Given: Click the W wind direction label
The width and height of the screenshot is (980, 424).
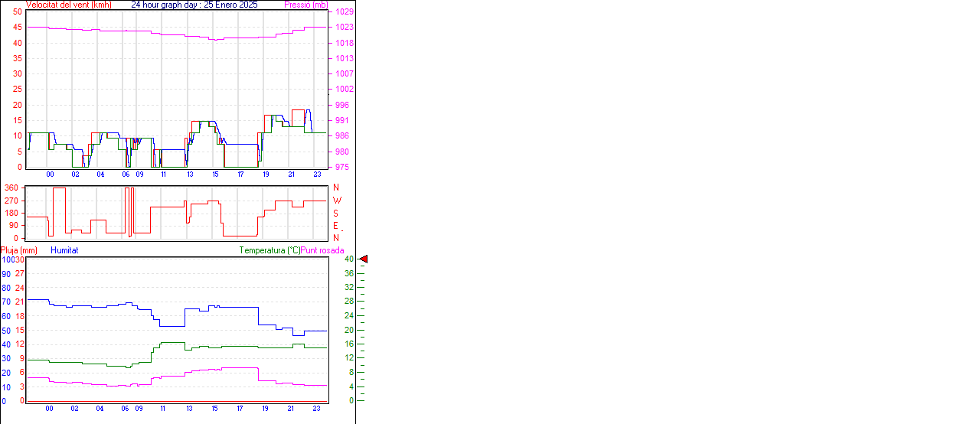Looking at the screenshot, I should pos(336,201).
